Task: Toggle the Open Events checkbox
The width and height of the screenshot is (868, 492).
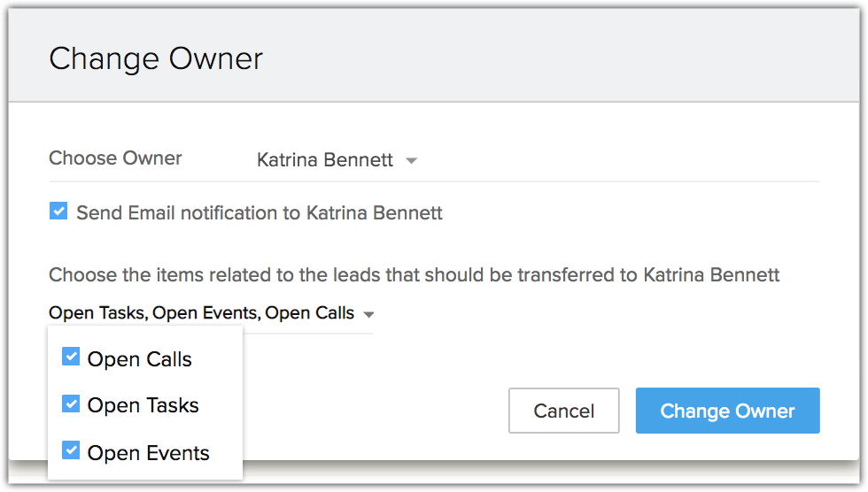Action: pos(71,451)
